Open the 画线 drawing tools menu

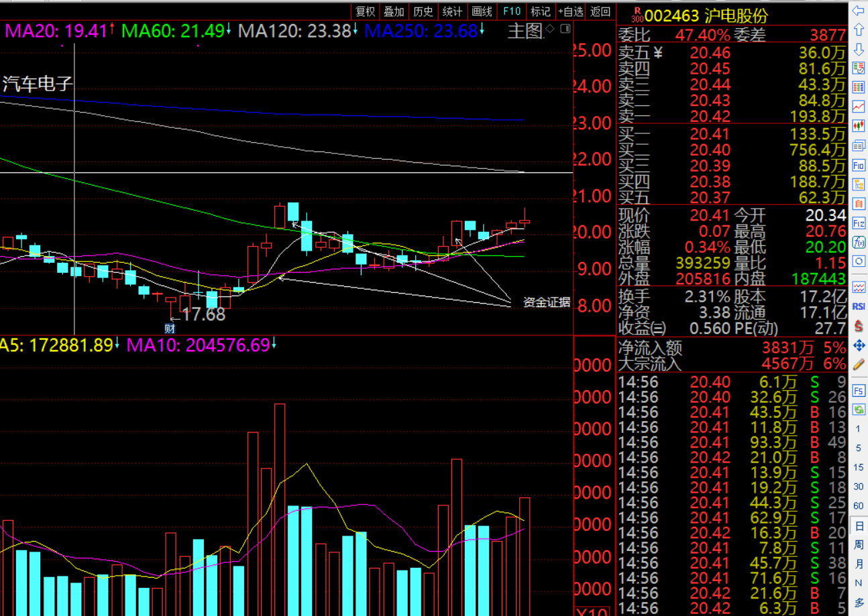[x=482, y=11]
